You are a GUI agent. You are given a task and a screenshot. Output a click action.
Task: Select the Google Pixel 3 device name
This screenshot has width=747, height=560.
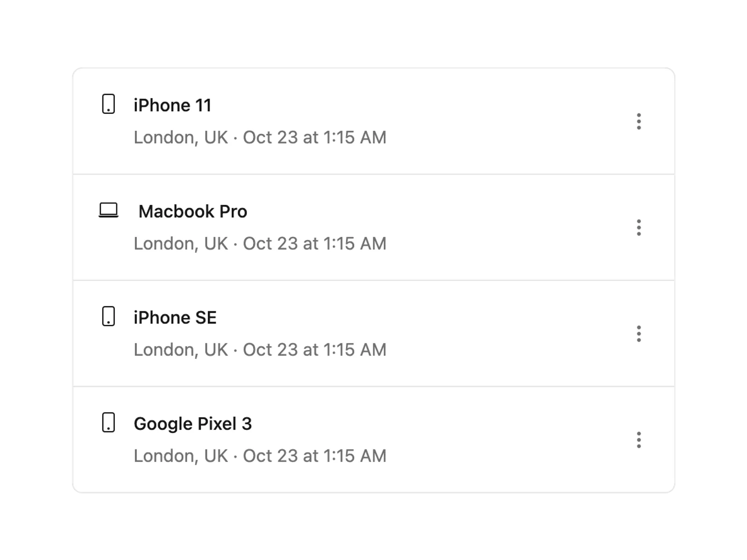click(x=193, y=424)
